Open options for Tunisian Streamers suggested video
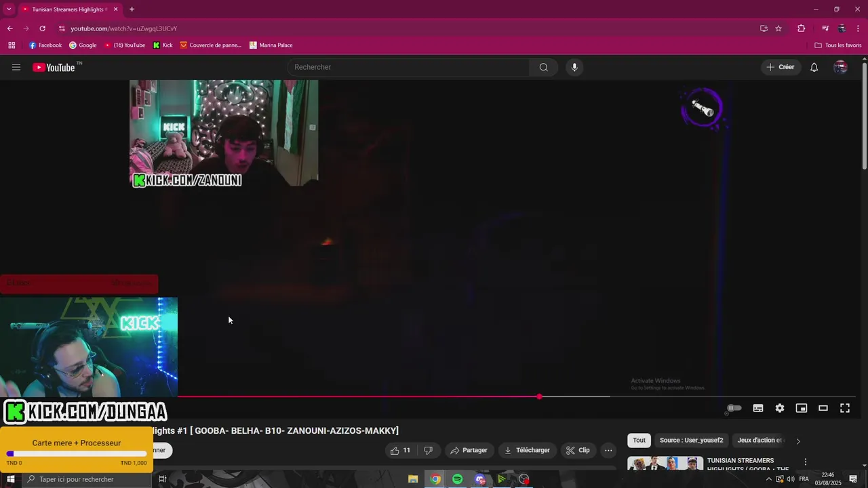Viewport: 868px width, 488px height. click(806, 462)
